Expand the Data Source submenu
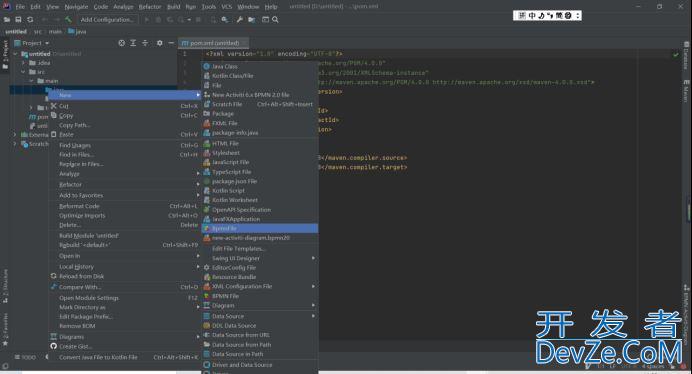692x374 pixels. coord(260,316)
